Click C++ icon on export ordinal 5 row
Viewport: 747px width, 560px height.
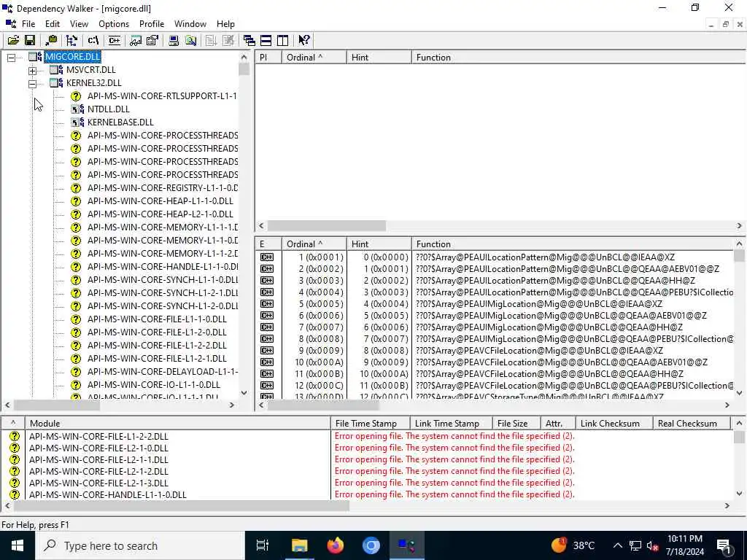point(267,304)
